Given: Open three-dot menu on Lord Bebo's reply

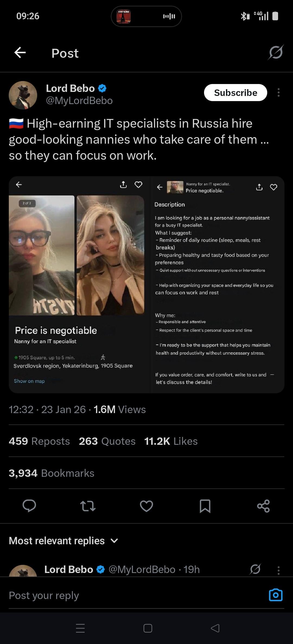Looking at the screenshot, I should pos(279,570).
